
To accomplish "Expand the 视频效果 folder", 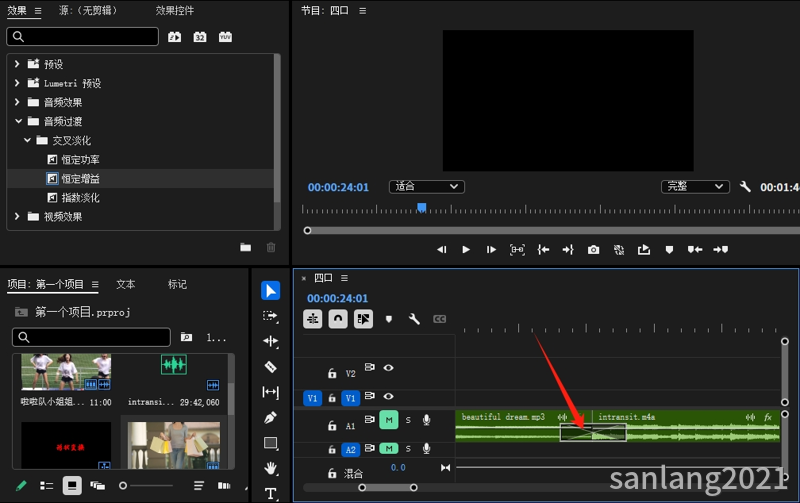I will 17,216.
